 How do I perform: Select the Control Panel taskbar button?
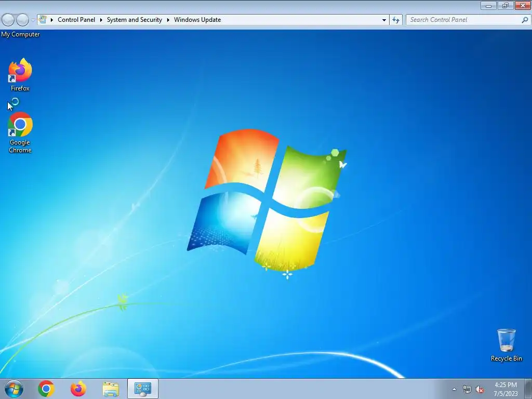(143, 389)
